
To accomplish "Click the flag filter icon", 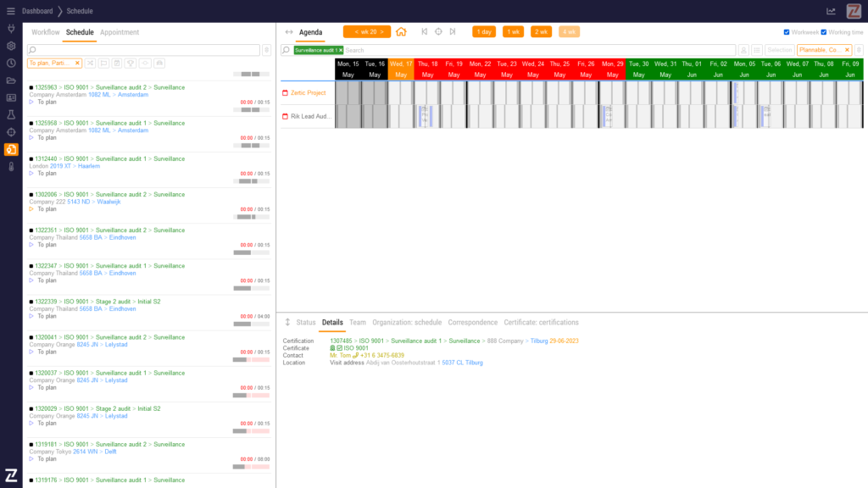I will pos(103,63).
